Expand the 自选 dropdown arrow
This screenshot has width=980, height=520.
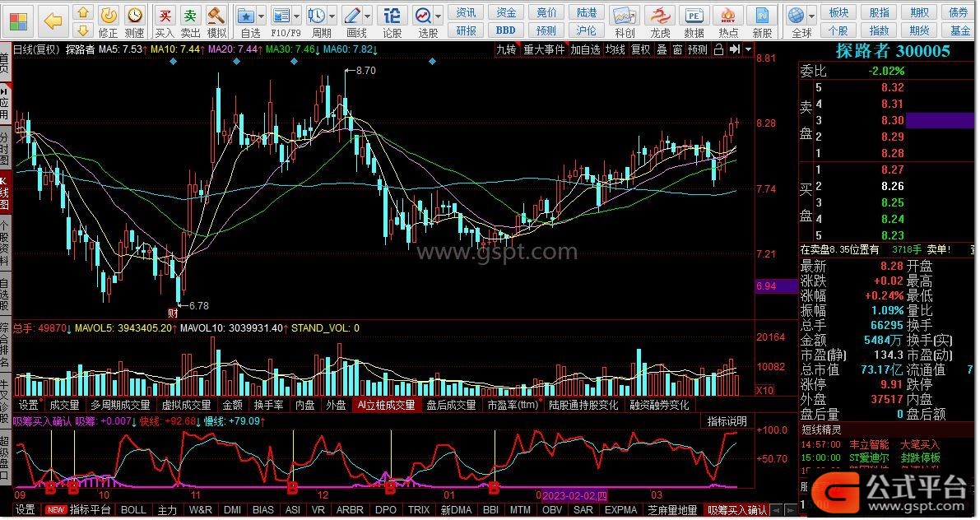(262, 15)
